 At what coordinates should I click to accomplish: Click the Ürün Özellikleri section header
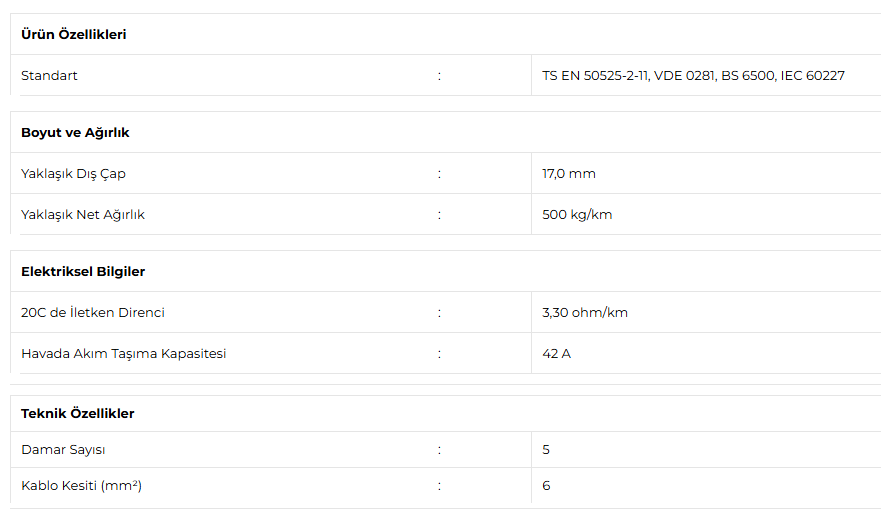(x=74, y=34)
